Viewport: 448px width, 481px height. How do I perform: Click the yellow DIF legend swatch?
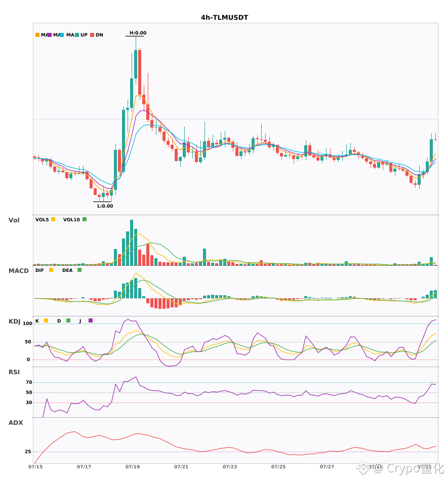pyautogui.click(x=51, y=270)
